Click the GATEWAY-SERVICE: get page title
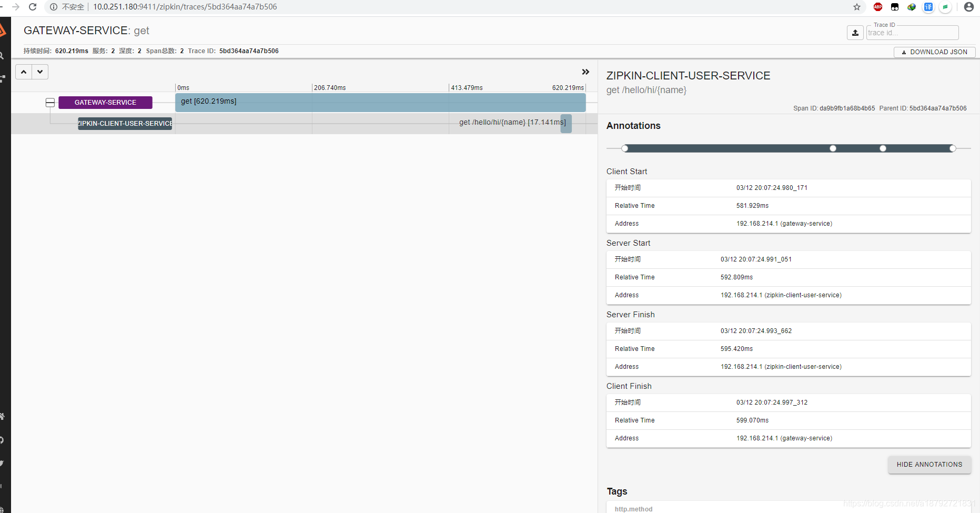Viewport: 980px width, 513px height. tap(86, 31)
